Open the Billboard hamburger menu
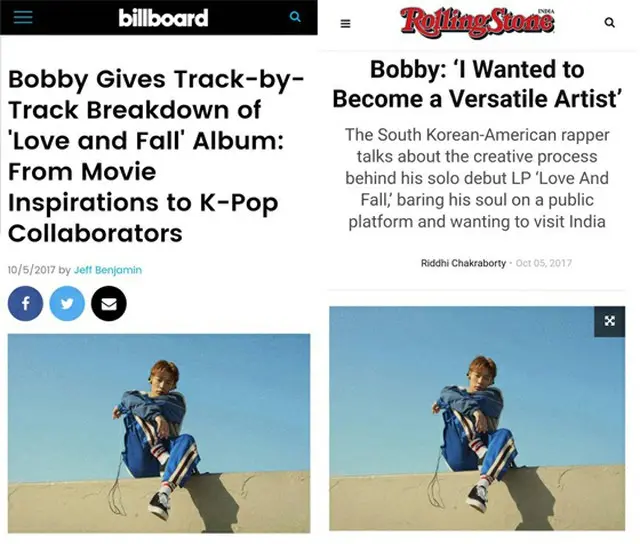This screenshot has height=544, width=640. point(23,17)
